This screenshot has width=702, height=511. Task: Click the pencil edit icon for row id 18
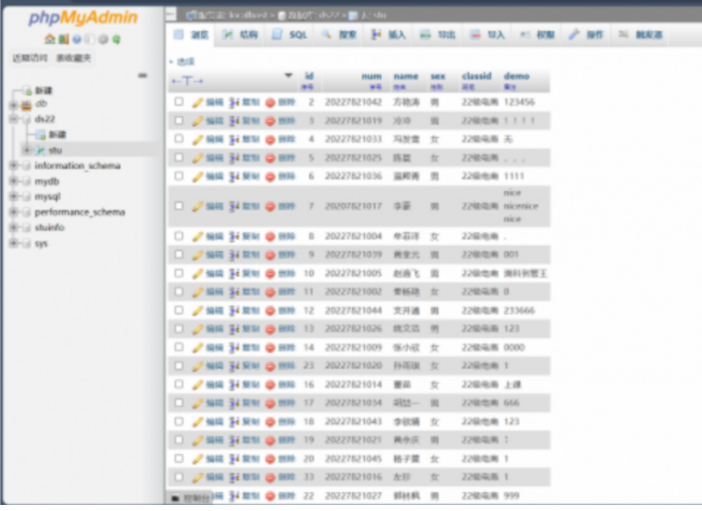tap(197, 422)
